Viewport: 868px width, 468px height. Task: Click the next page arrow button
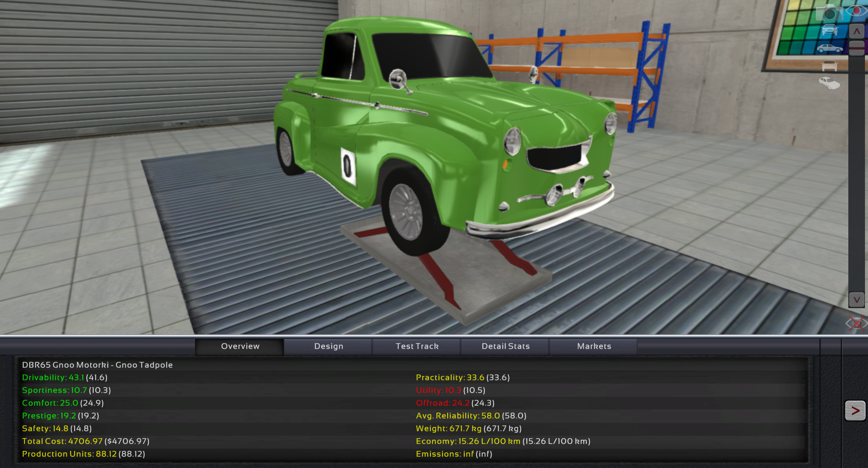point(855,411)
